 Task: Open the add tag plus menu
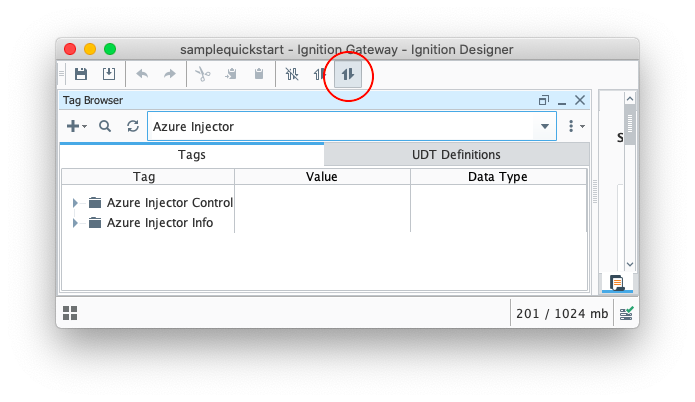[x=76, y=127]
